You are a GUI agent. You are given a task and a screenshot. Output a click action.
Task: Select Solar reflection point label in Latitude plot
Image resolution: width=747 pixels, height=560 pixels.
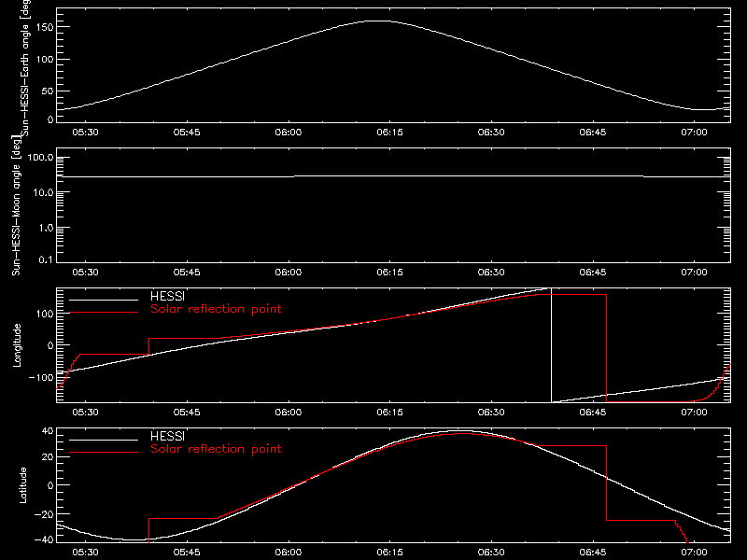[x=216, y=449]
